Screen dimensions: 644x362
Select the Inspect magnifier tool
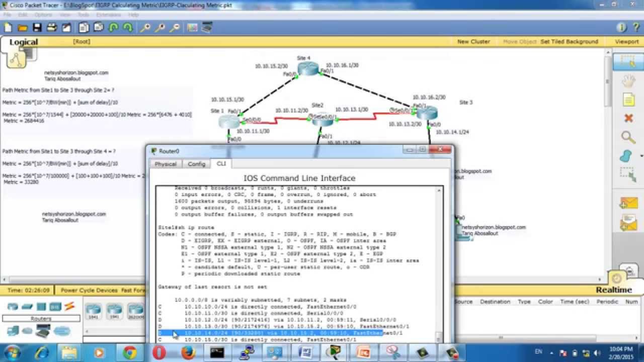click(628, 137)
